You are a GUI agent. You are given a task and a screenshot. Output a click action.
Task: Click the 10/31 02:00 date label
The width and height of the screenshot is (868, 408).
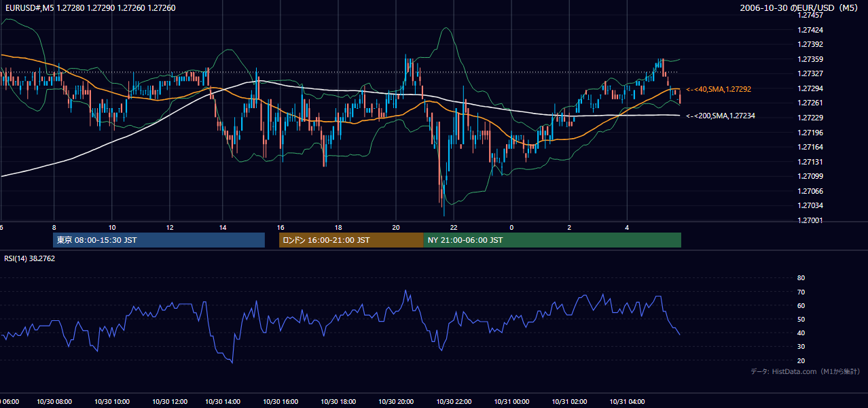pyautogui.click(x=569, y=402)
